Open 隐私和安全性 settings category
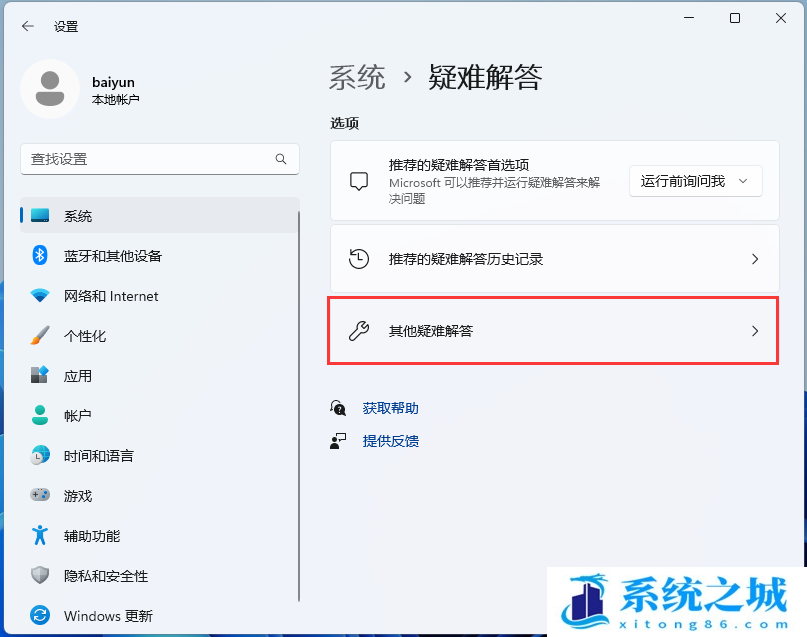Viewport: 807px width, 637px height. (x=105, y=575)
